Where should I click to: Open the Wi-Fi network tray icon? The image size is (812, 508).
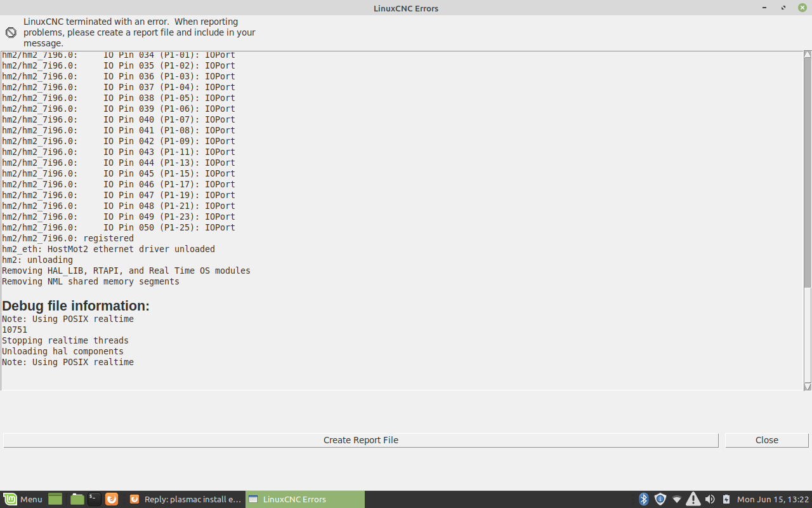(677, 499)
